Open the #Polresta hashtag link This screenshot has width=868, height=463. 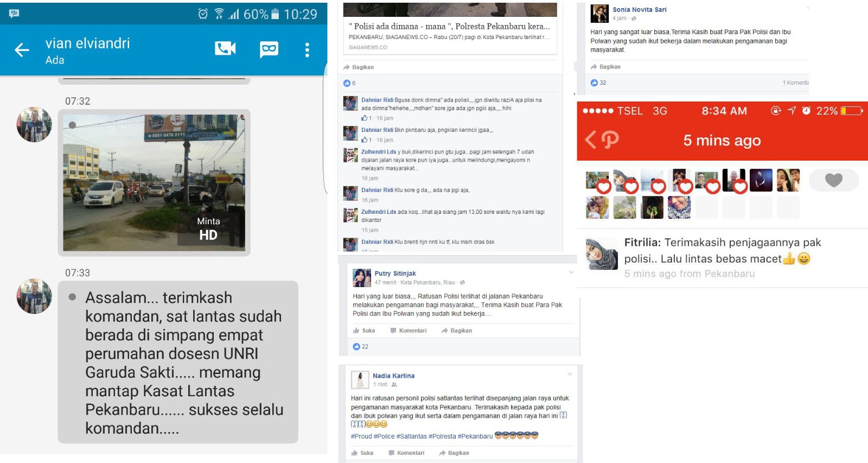pyautogui.click(x=442, y=436)
